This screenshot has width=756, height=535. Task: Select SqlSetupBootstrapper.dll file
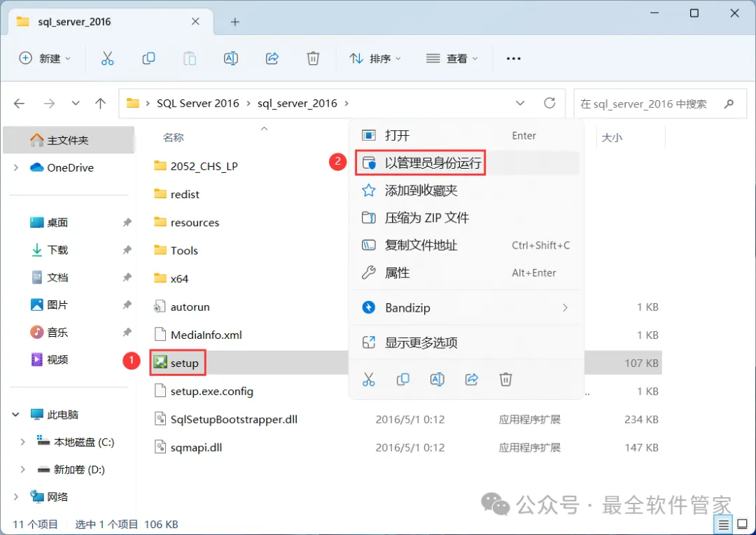[225, 419]
